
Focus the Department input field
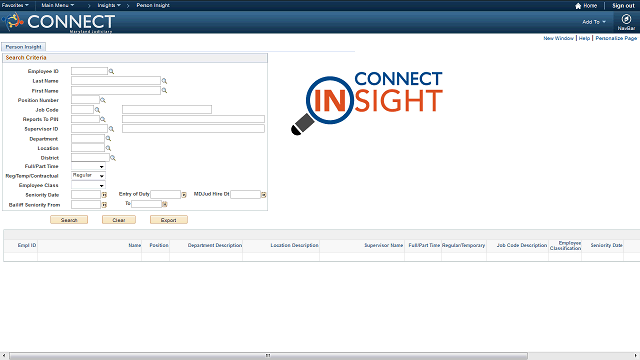88,138
